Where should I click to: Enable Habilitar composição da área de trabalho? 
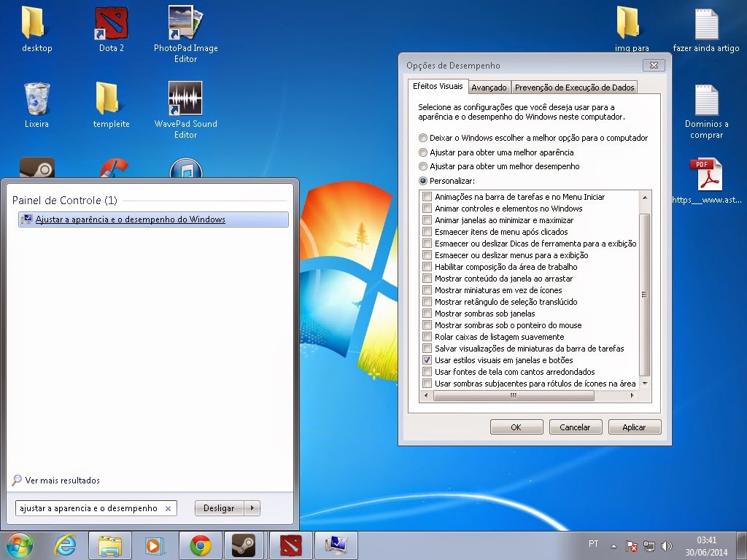pos(427,267)
